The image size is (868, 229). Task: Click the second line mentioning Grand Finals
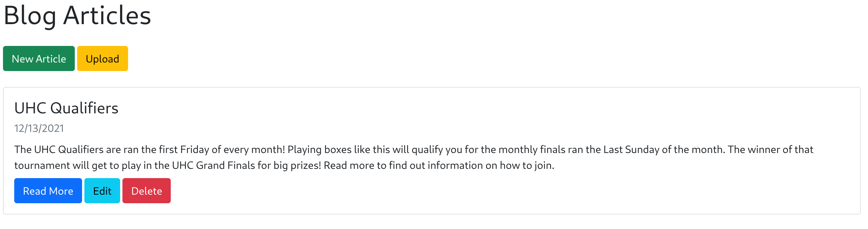[284, 165]
